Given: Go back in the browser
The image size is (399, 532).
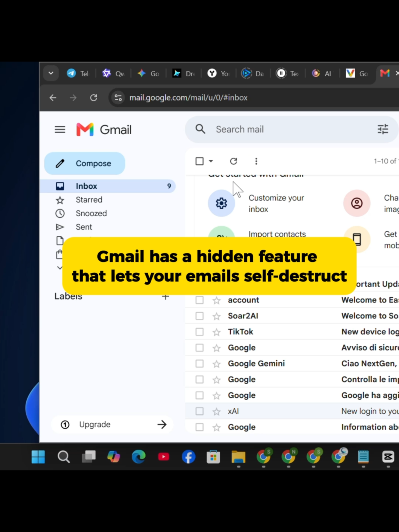Looking at the screenshot, I should tap(53, 98).
